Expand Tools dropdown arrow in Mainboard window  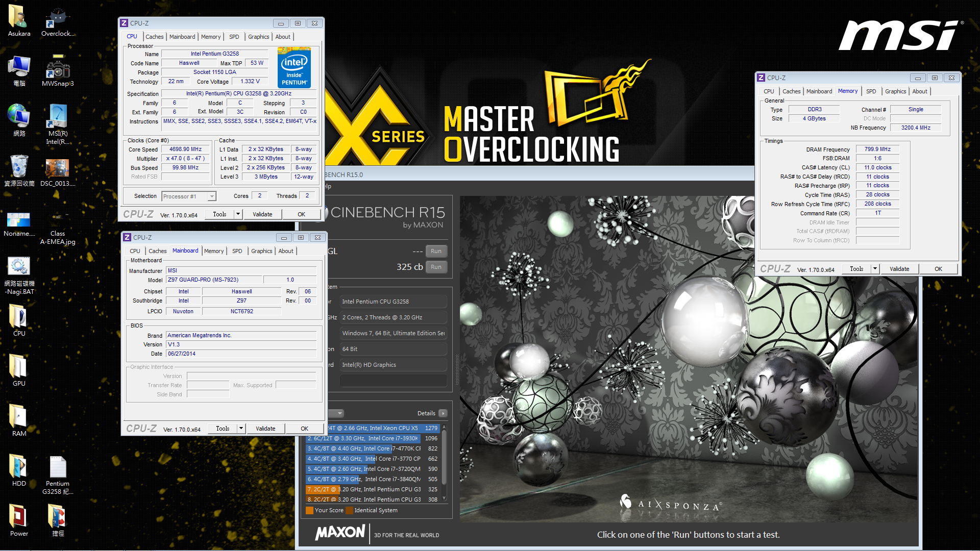[241, 429]
